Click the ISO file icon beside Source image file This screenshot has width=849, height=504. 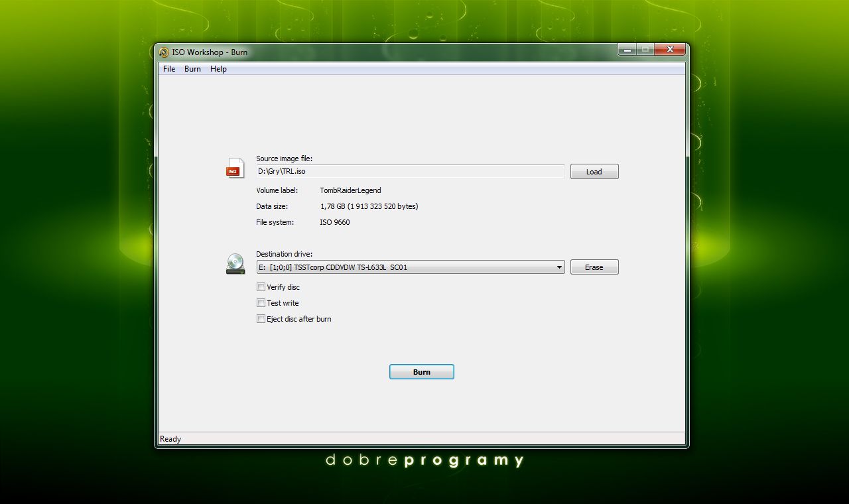(x=235, y=168)
